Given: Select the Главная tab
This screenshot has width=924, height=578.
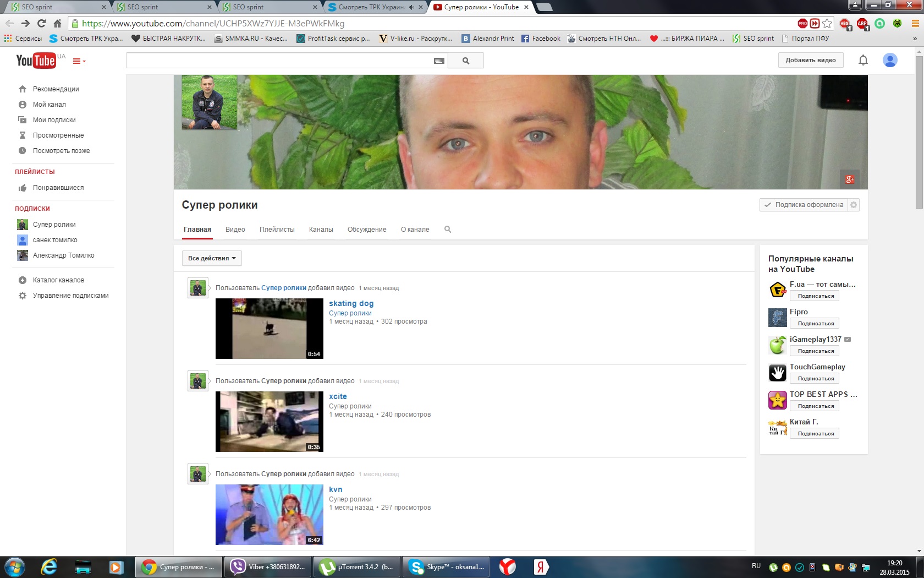Looking at the screenshot, I should pyautogui.click(x=197, y=230).
